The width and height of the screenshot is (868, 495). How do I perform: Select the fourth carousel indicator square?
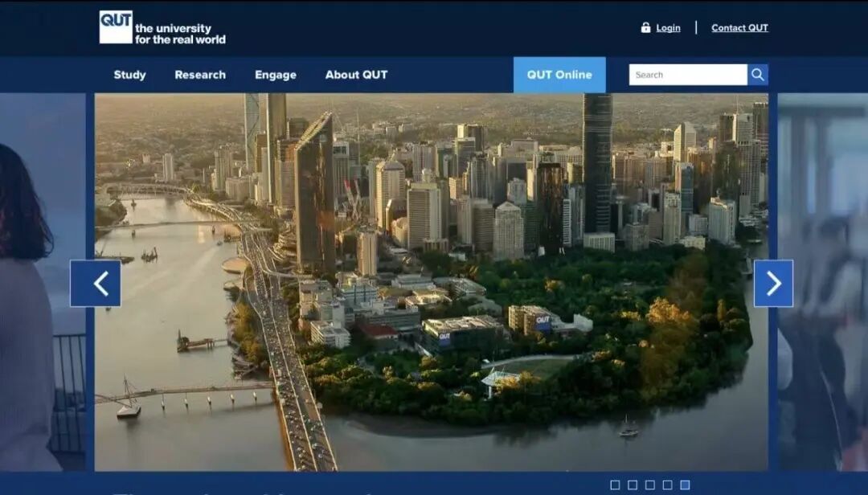667,485
